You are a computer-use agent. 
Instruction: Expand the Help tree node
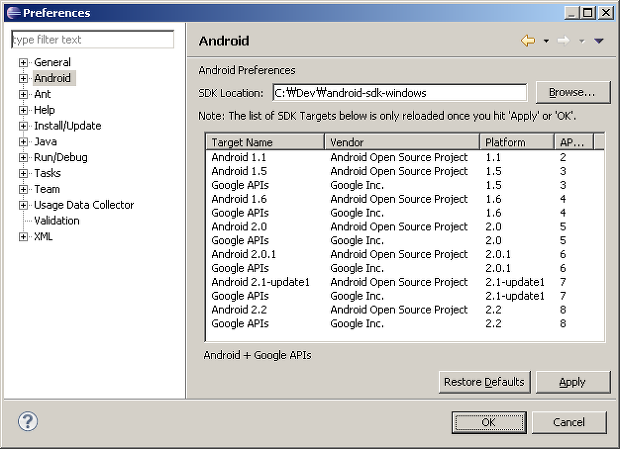pyautogui.click(x=23, y=110)
